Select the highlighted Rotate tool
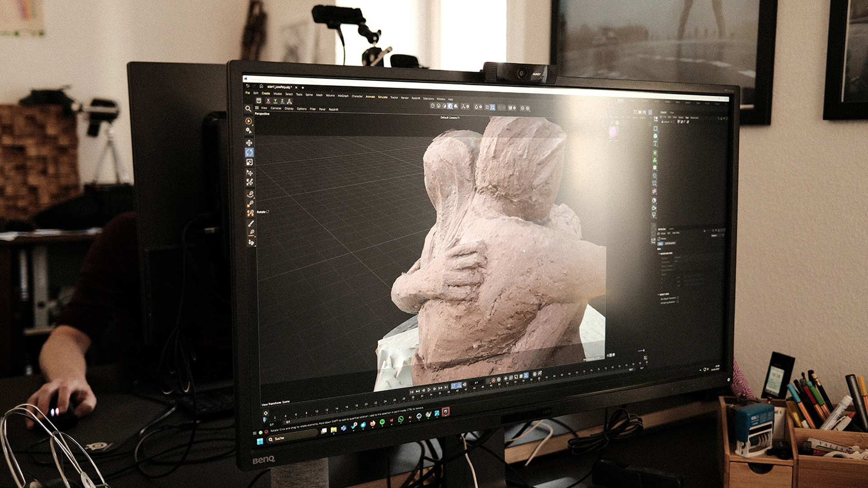The width and height of the screenshot is (868, 488). click(250, 152)
